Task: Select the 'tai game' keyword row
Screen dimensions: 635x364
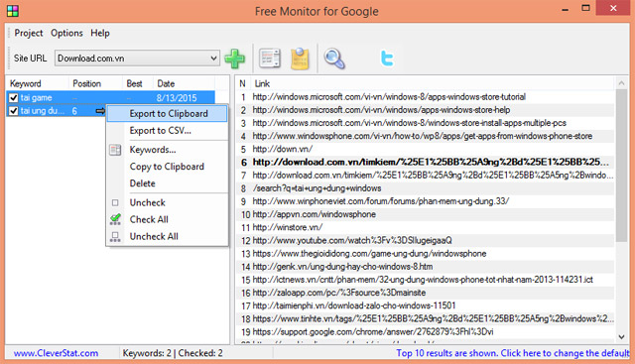Action: coord(111,97)
